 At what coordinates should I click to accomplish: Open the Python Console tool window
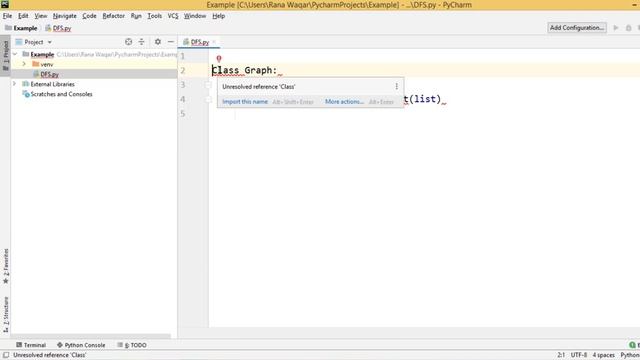(x=81, y=345)
